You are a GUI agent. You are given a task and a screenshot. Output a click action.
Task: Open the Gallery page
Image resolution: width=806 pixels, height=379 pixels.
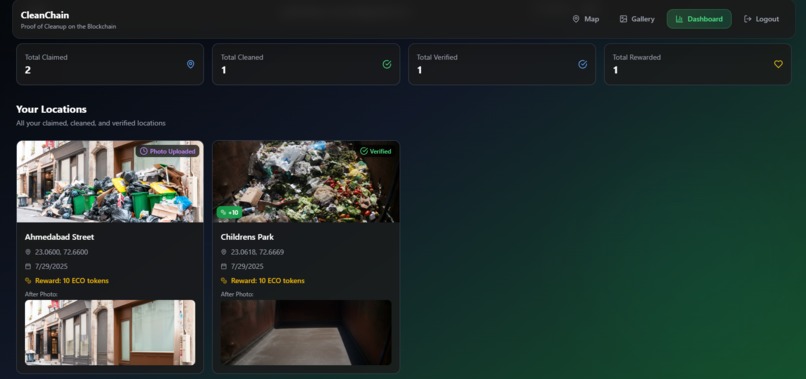(x=637, y=19)
